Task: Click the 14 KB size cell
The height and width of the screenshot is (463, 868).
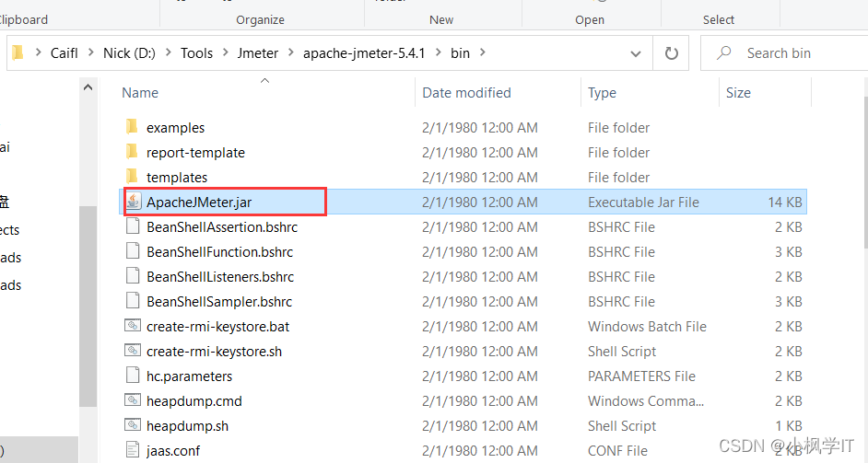Action: point(785,203)
